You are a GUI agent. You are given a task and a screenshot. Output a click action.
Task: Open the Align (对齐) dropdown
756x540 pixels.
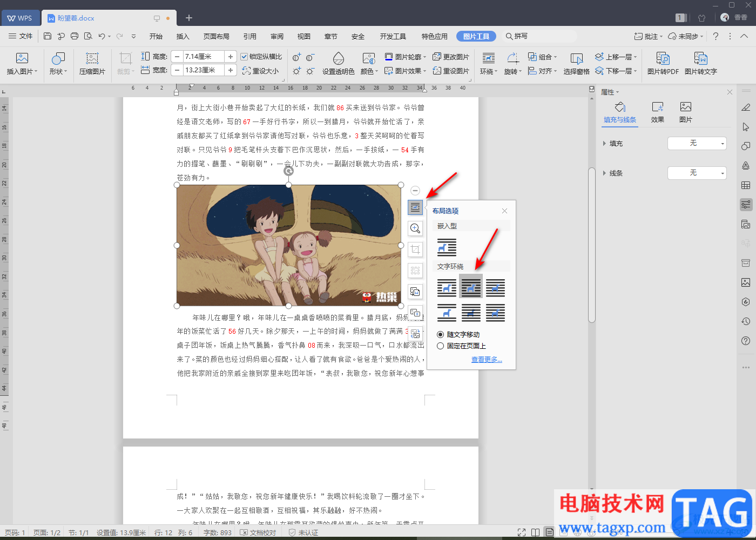(543, 71)
